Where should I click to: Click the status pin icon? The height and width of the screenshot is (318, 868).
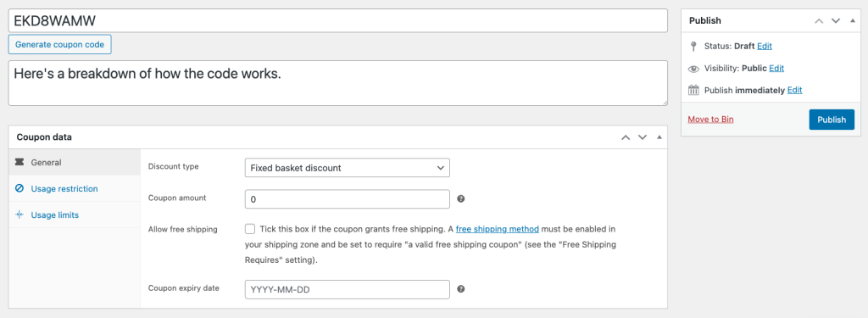click(x=693, y=46)
